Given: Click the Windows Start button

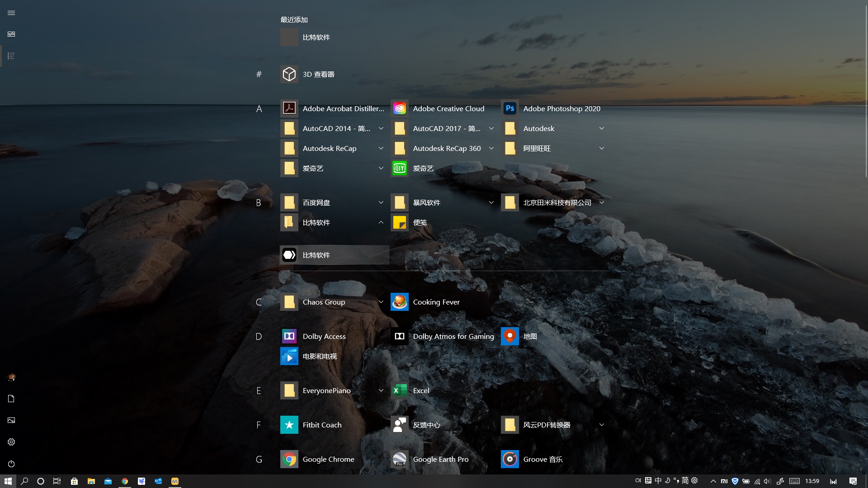Looking at the screenshot, I should pos(8,481).
